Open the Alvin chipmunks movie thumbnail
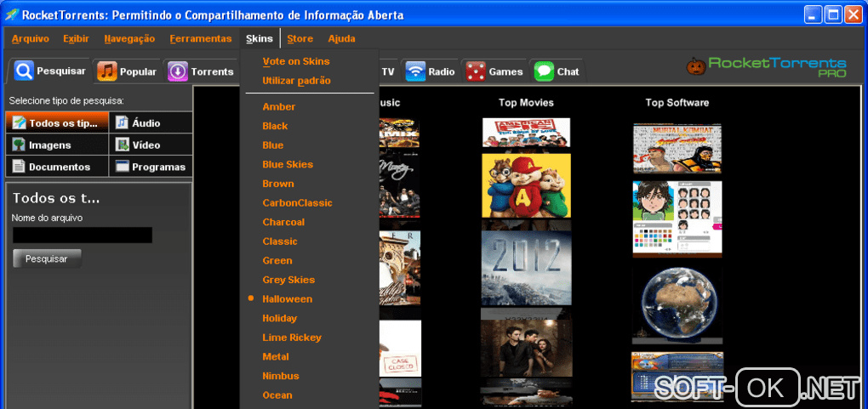Screen dimensions: 868x409 coord(526,186)
